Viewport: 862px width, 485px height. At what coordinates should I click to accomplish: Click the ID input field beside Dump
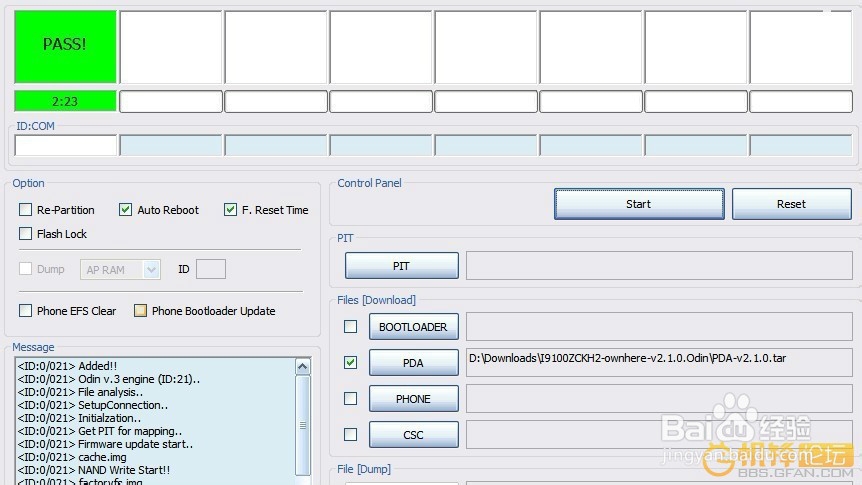211,269
